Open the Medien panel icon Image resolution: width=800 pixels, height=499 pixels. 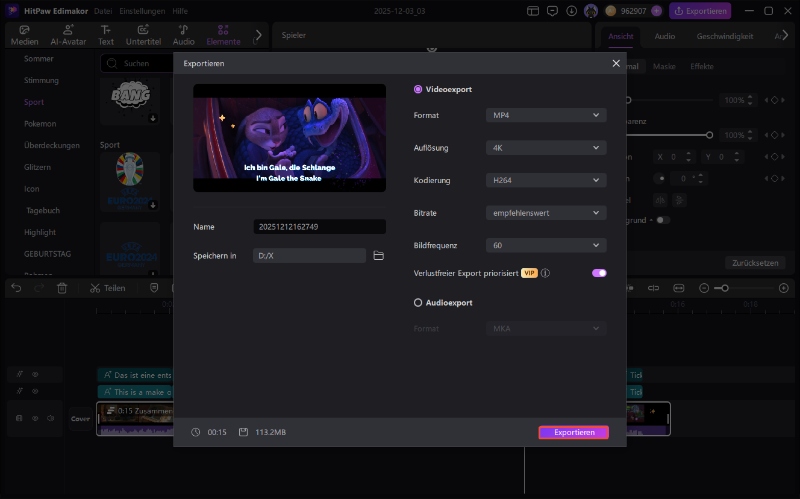24,35
